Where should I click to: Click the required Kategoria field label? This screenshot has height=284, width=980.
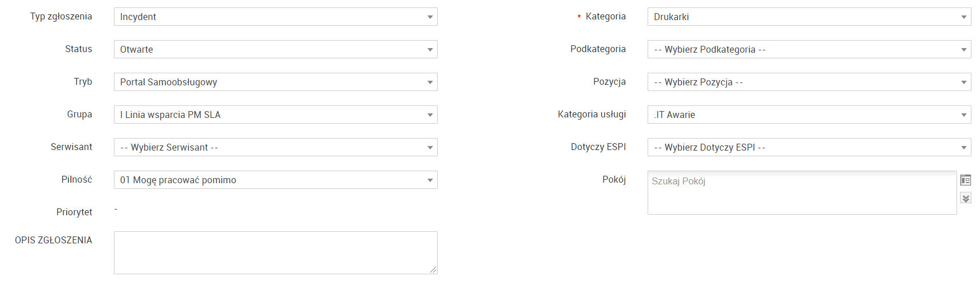pyautogui.click(x=605, y=17)
